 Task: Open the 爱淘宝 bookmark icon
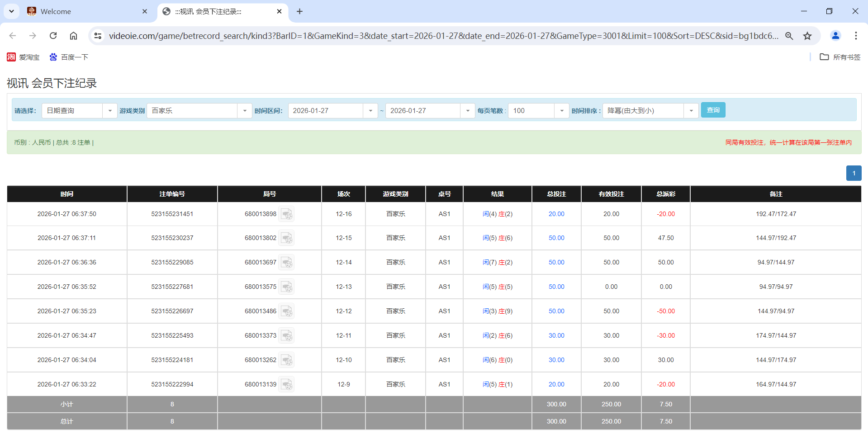click(11, 57)
